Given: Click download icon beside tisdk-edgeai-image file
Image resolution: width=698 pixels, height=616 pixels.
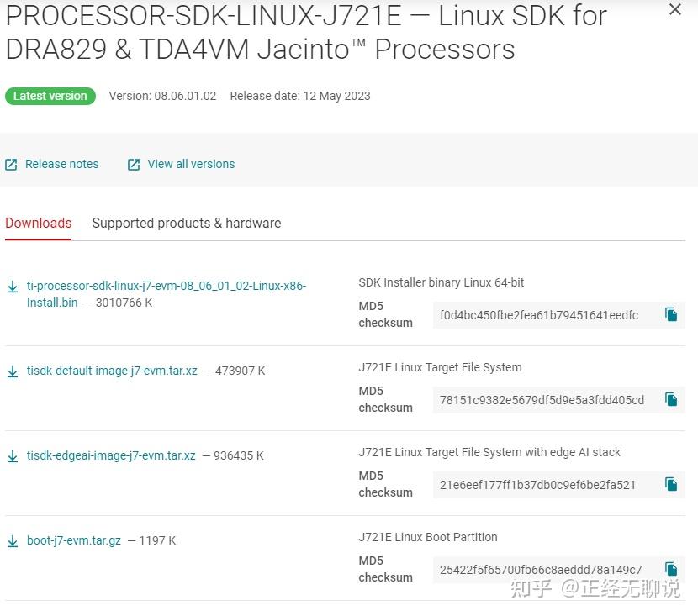Looking at the screenshot, I should coord(13,456).
